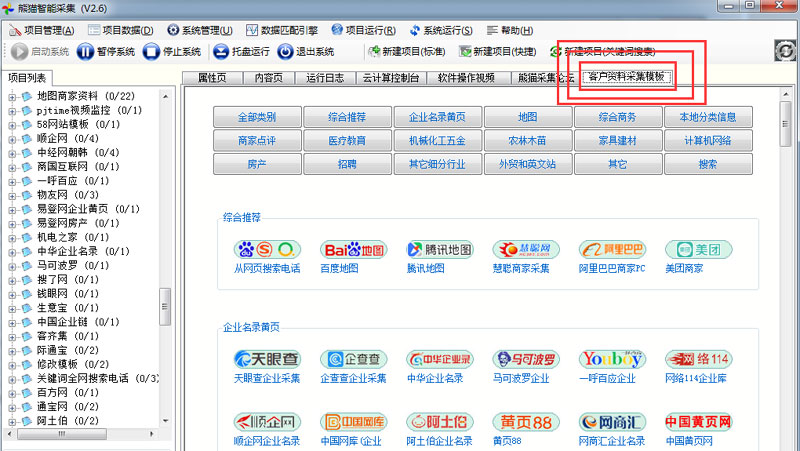Switch to the 运行日志 tab

tap(324, 78)
